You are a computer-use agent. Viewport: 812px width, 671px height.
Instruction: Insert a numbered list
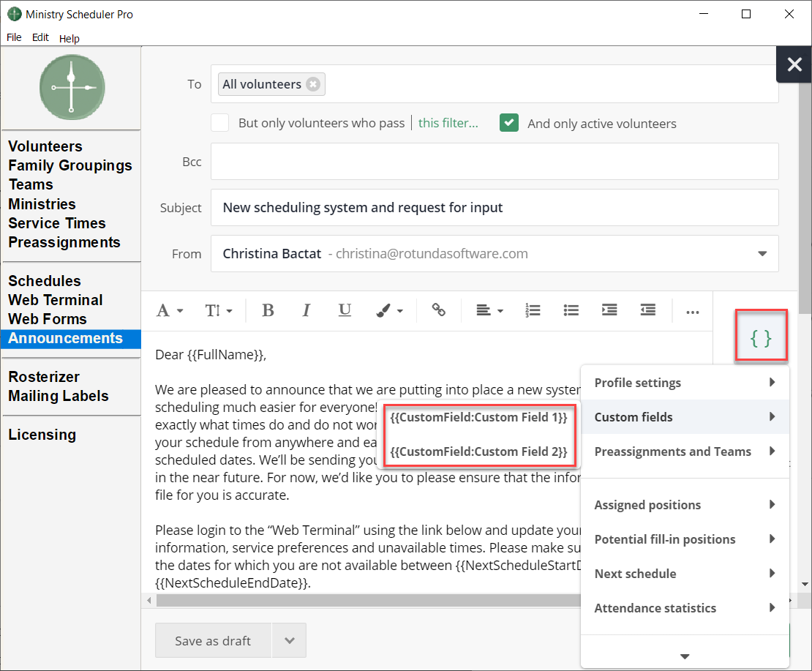533,310
